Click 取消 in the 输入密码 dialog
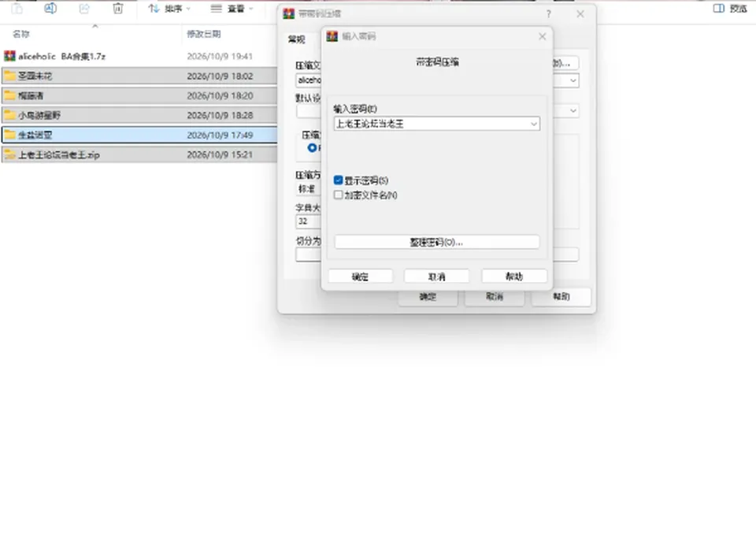756x553 pixels. click(x=437, y=276)
